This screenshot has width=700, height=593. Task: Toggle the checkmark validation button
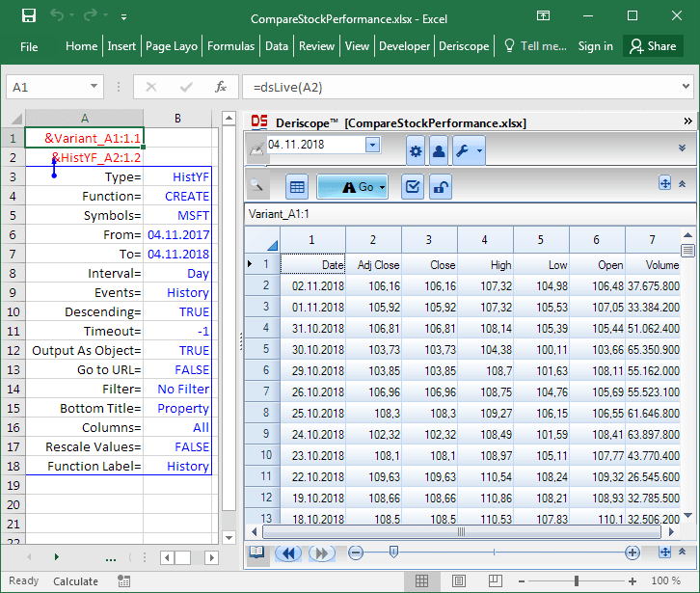[413, 187]
